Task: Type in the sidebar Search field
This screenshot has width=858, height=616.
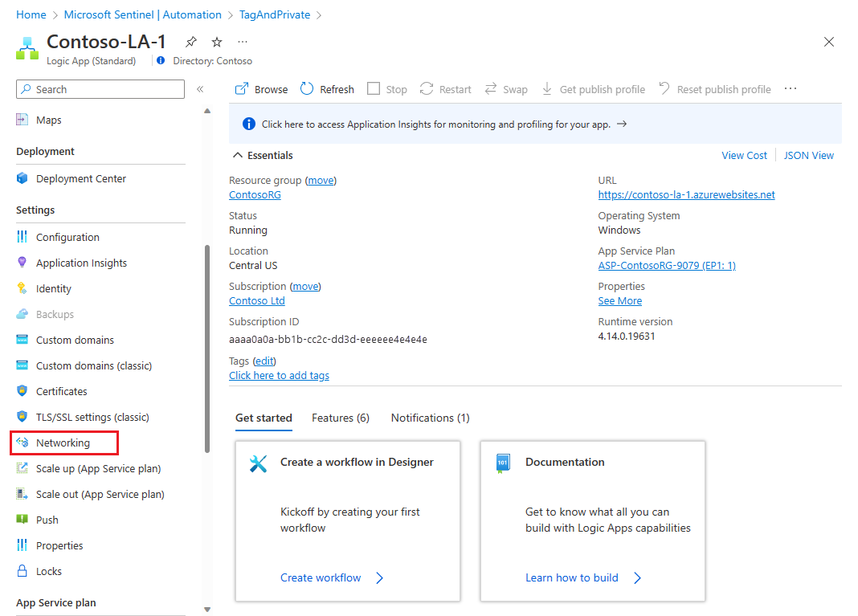Action: tap(104, 89)
